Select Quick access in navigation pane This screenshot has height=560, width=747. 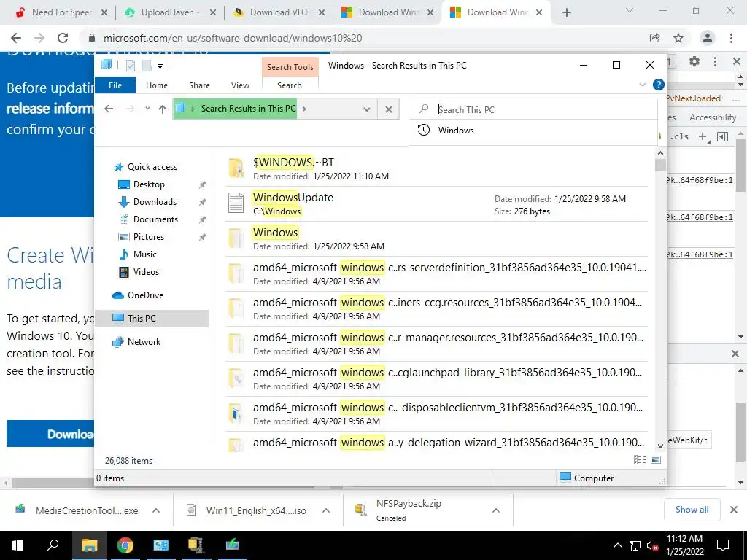point(152,167)
